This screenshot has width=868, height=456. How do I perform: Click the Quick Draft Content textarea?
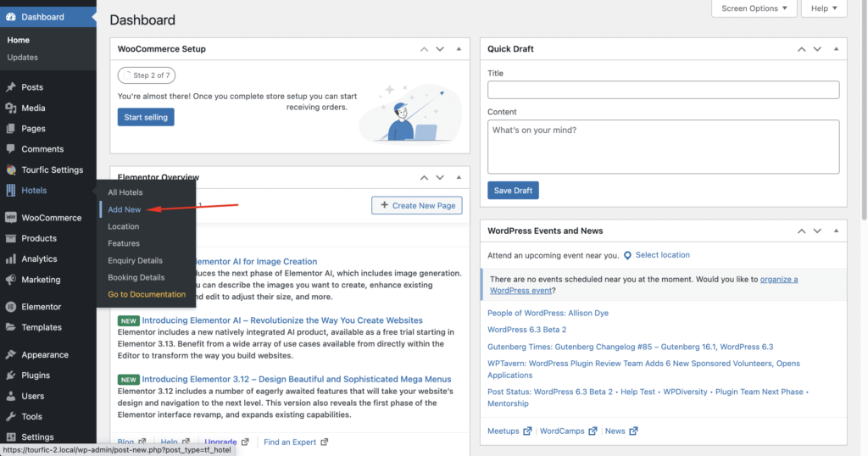point(663,147)
